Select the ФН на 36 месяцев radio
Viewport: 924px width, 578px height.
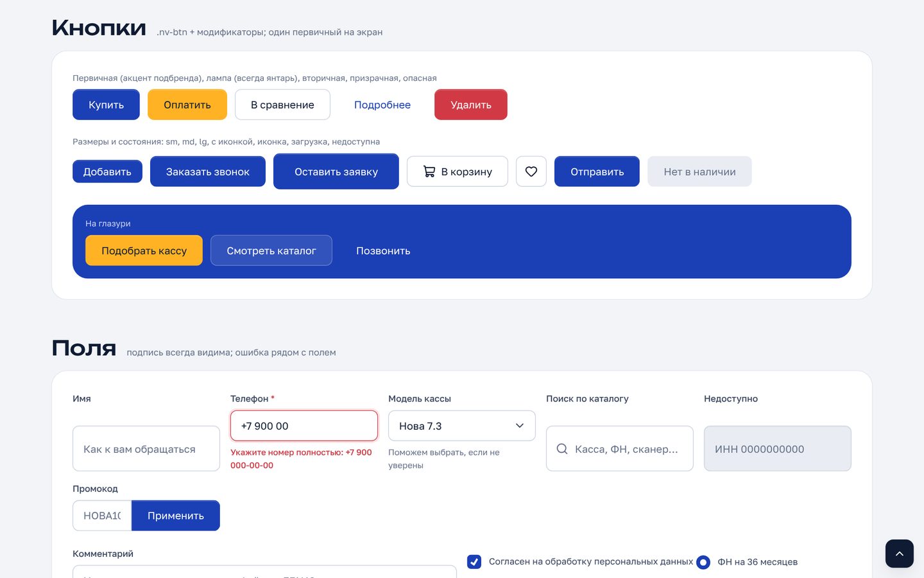point(703,563)
